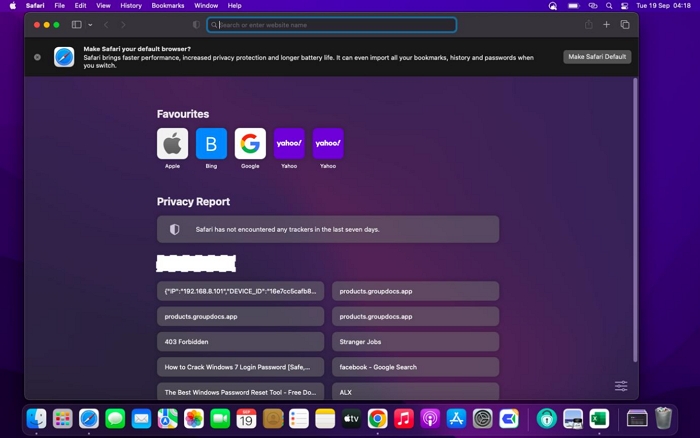Open Finder from the Dock
Image resolution: width=700 pixels, height=438 pixels.
36,419
